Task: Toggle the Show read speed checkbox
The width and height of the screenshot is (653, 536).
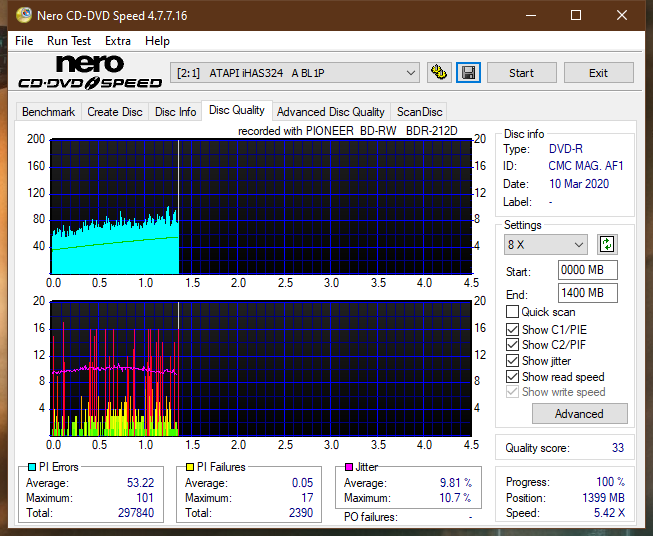Action: [x=512, y=376]
